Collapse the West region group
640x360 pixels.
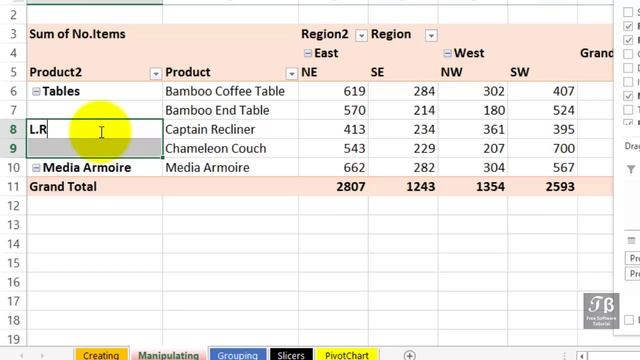click(x=447, y=53)
